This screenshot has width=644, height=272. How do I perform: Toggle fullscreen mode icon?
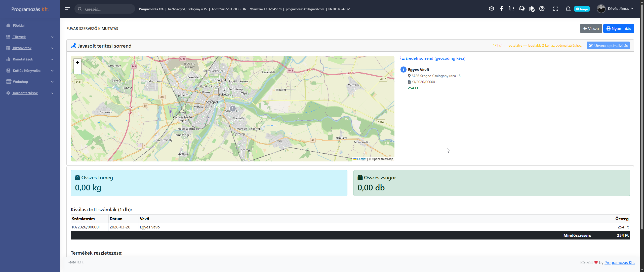[x=555, y=9]
